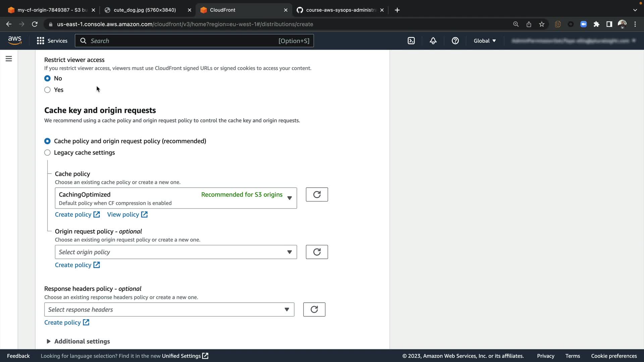
Task: Choose Legacy cache settings option
Action: pyautogui.click(x=47, y=153)
